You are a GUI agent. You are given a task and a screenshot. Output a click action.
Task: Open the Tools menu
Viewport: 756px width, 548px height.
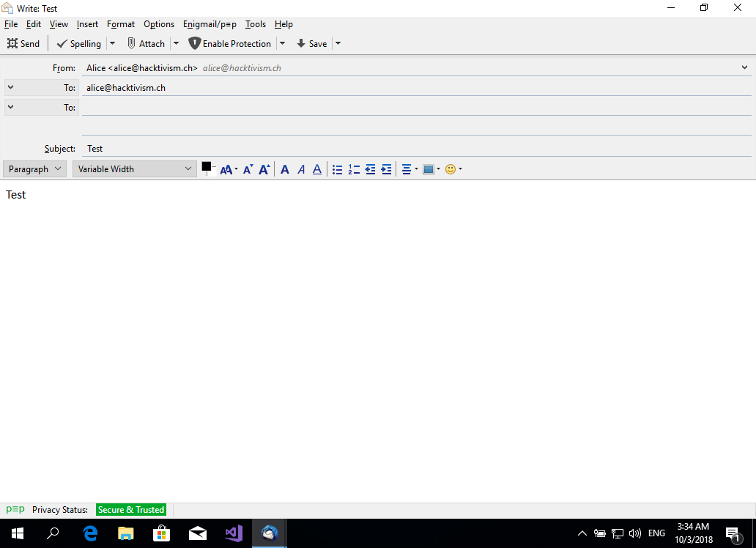point(256,24)
